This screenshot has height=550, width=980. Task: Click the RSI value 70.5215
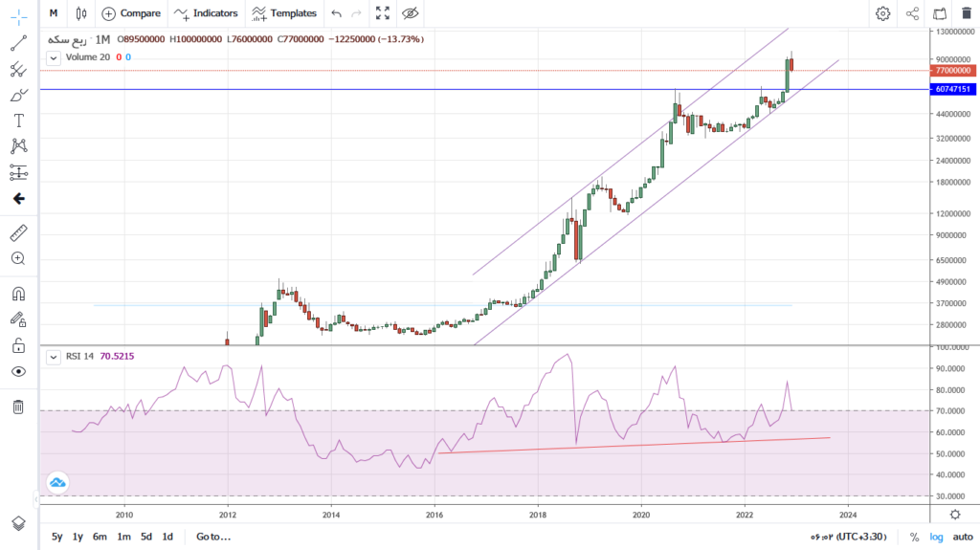[x=117, y=356]
